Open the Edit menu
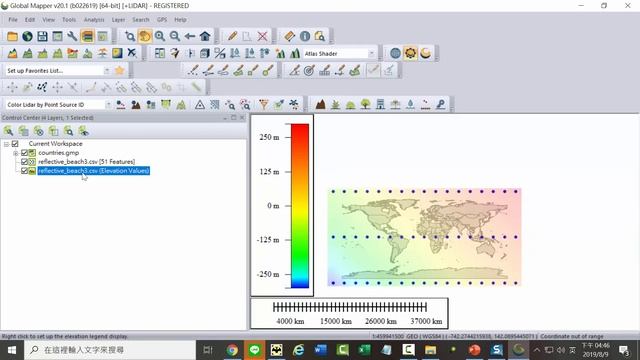Image resolution: width=640 pixels, height=360 pixels. [30, 20]
